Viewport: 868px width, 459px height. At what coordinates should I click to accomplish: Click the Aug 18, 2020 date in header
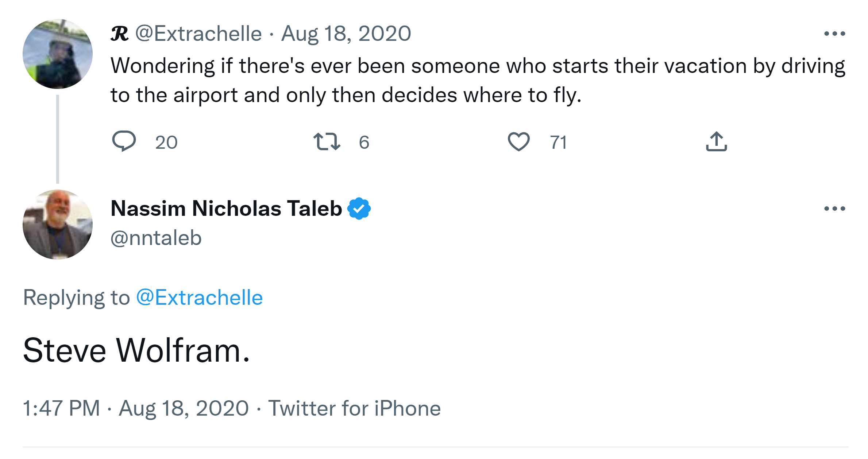tap(346, 34)
